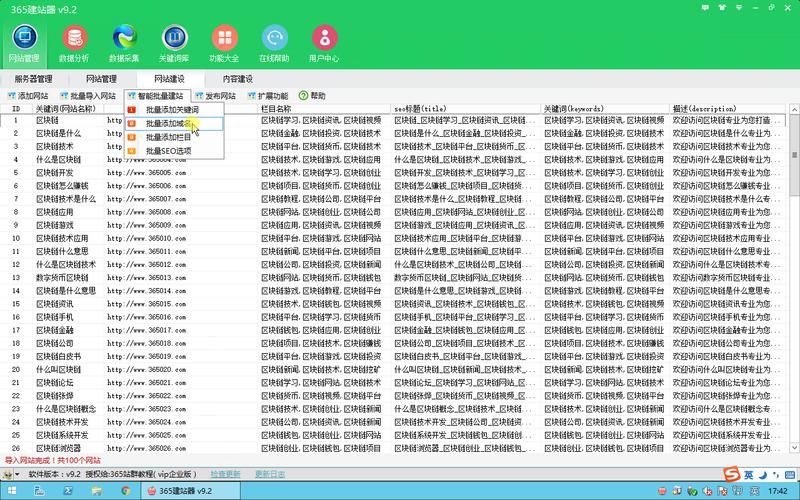Open File Explorer from the taskbar
The width and height of the screenshot is (800, 500).
pyautogui.click(x=97, y=491)
